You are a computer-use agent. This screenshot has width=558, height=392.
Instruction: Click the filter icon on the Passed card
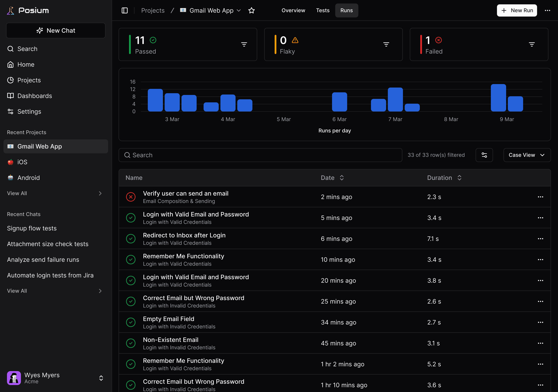tap(244, 44)
